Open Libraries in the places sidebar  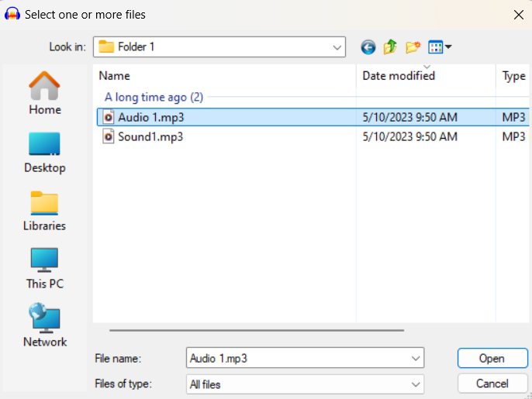(44, 212)
